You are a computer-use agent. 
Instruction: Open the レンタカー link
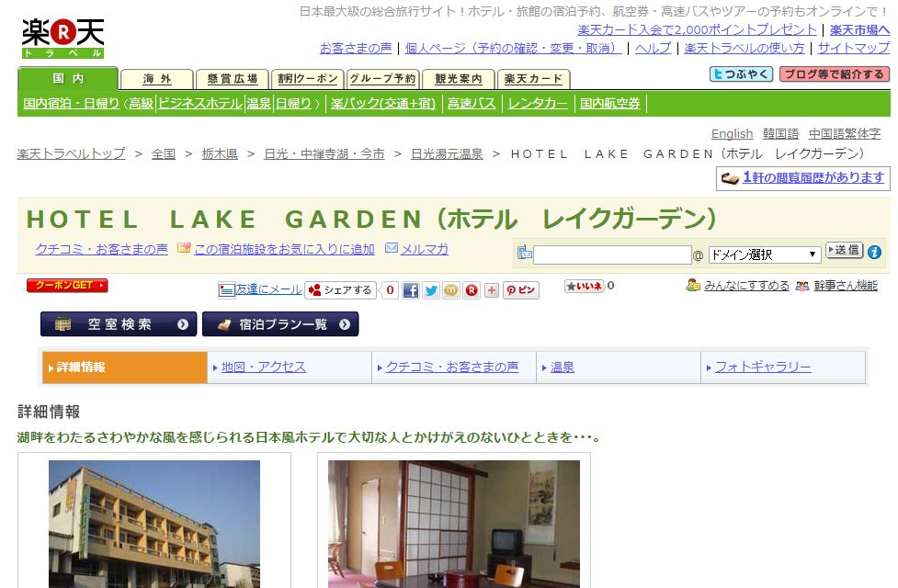(538, 104)
